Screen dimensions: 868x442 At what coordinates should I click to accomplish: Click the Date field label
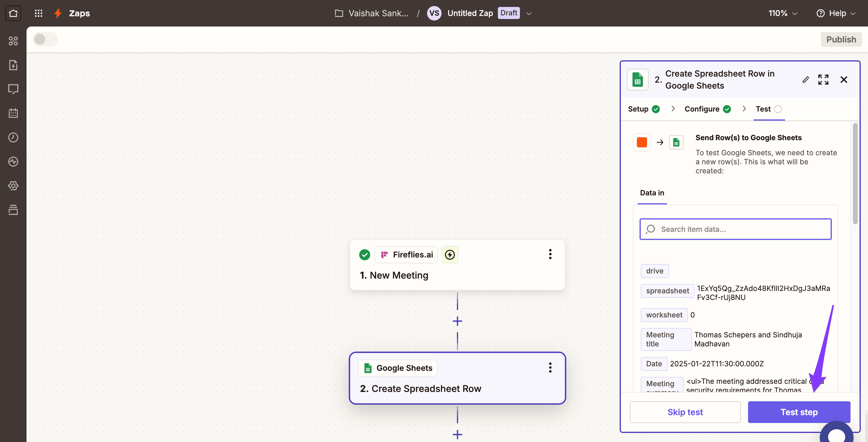[654, 364]
